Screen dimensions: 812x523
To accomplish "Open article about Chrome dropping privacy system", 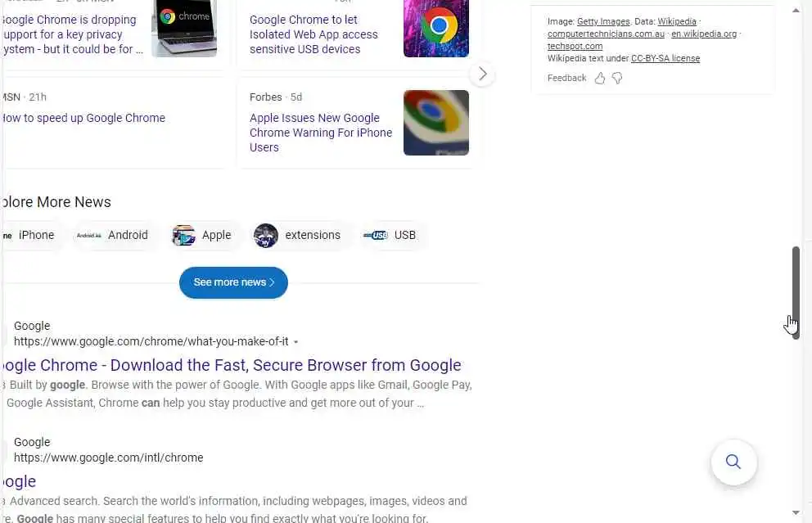I will [71, 34].
